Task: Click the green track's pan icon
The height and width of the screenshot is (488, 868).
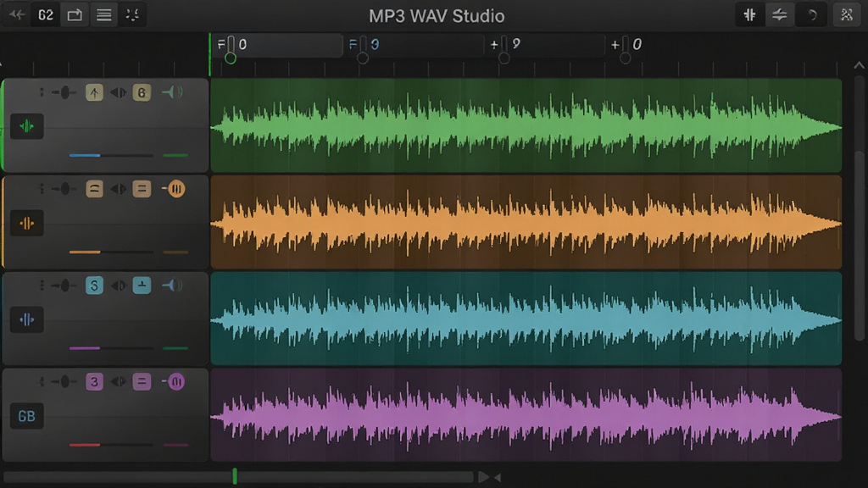Action: pos(118,93)
